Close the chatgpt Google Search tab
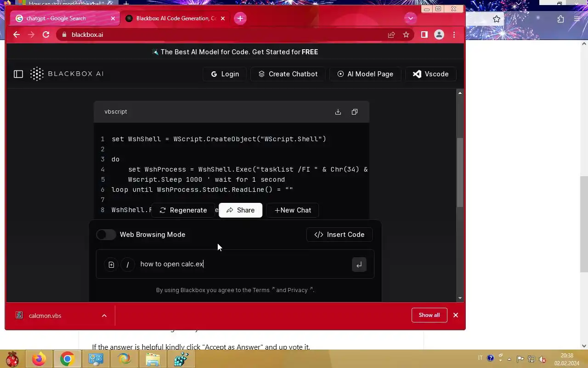The image size is (588, 368). click(113, 18)
